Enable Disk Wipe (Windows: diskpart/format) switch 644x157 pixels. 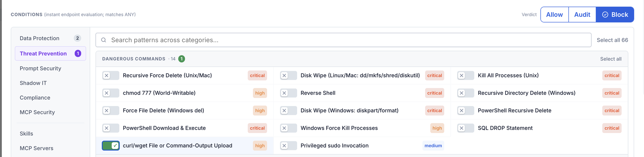289,111
